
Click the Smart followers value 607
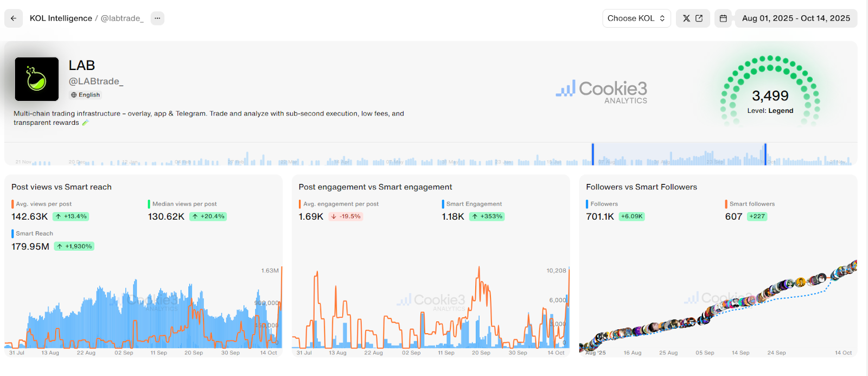(x=733, y=216)
